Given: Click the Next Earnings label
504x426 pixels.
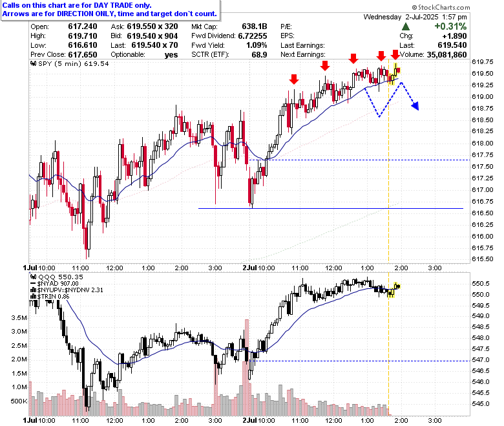Looking at the screenshot, I should point(303,54).
